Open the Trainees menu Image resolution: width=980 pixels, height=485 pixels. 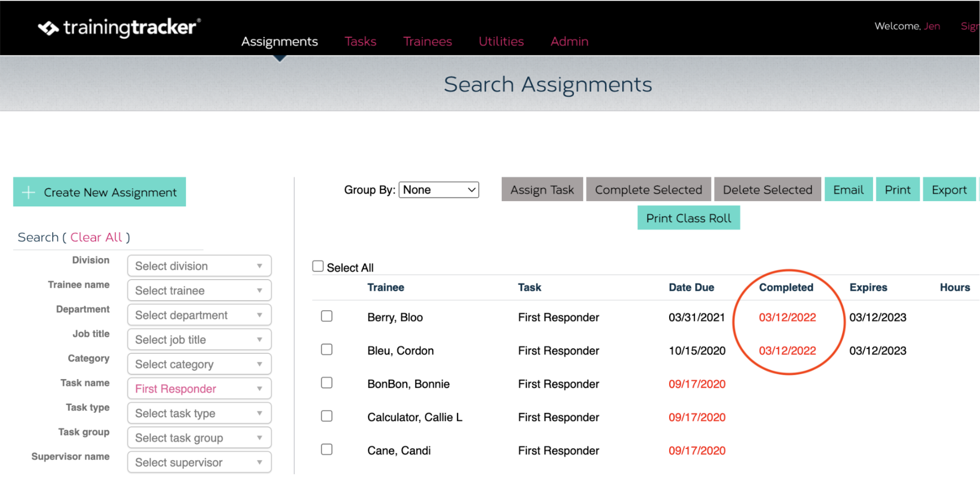[x=428, y=41]
